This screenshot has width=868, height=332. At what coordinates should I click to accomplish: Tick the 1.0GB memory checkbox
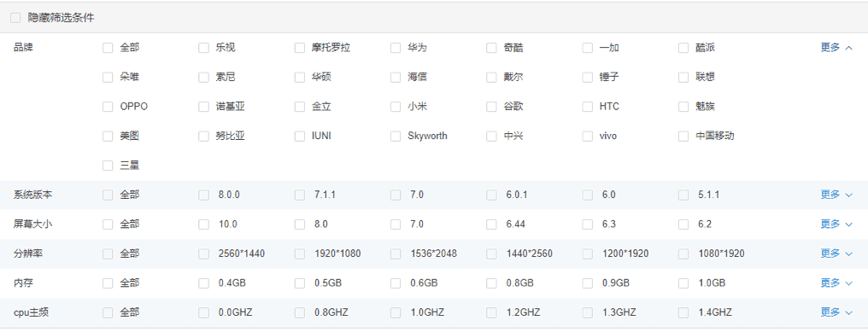tap(683, 282)
